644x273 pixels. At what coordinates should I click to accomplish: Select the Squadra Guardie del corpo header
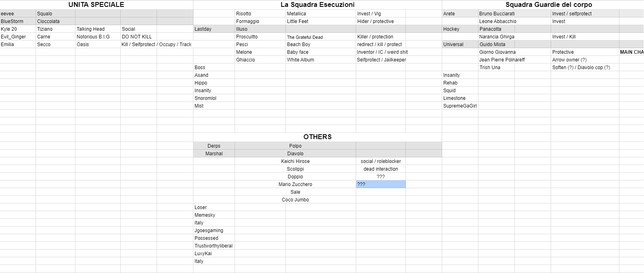(548, 5)
